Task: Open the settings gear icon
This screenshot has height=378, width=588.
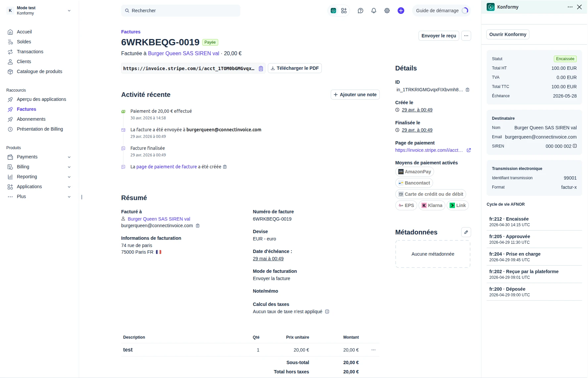Action: point(387,11)
